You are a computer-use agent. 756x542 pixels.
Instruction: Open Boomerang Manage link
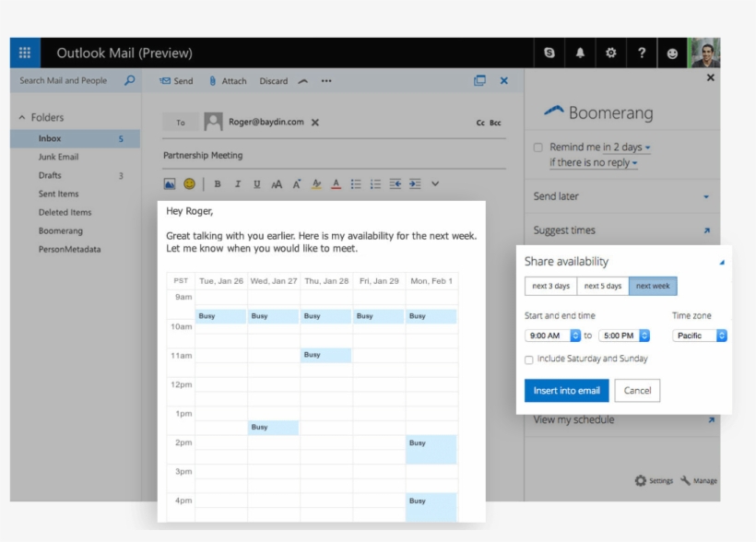tap(699, 481)
